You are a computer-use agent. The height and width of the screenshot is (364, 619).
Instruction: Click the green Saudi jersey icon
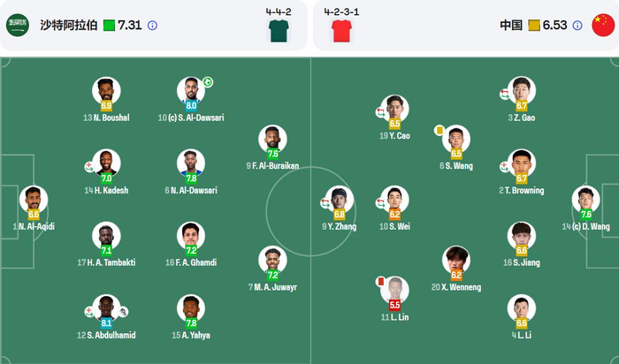[x=279, y=31]
